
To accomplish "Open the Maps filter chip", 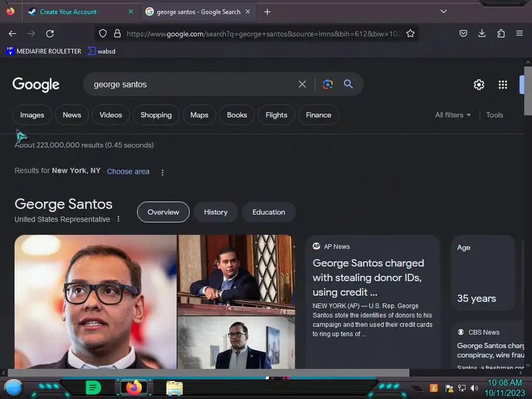I will 199,115.
